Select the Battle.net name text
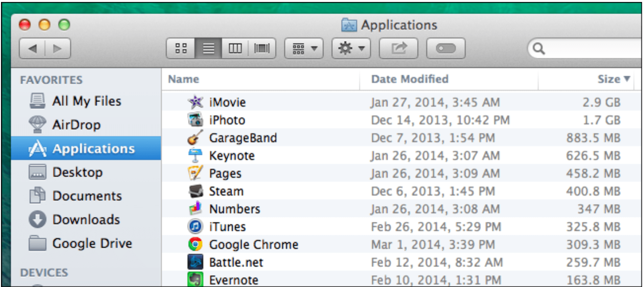This screenshot has height=287, width=644. (x=236, y=262)
